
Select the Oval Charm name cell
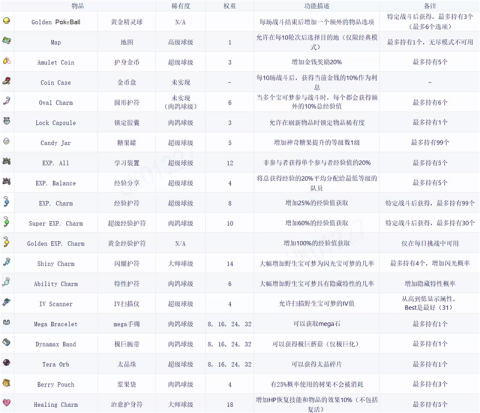pos(56,102)
